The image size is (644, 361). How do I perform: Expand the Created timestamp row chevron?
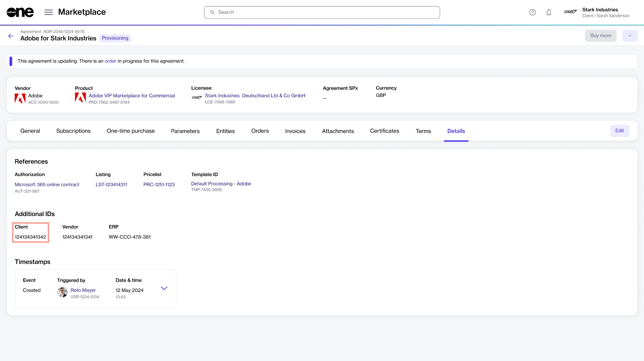(x=164, y=288)
